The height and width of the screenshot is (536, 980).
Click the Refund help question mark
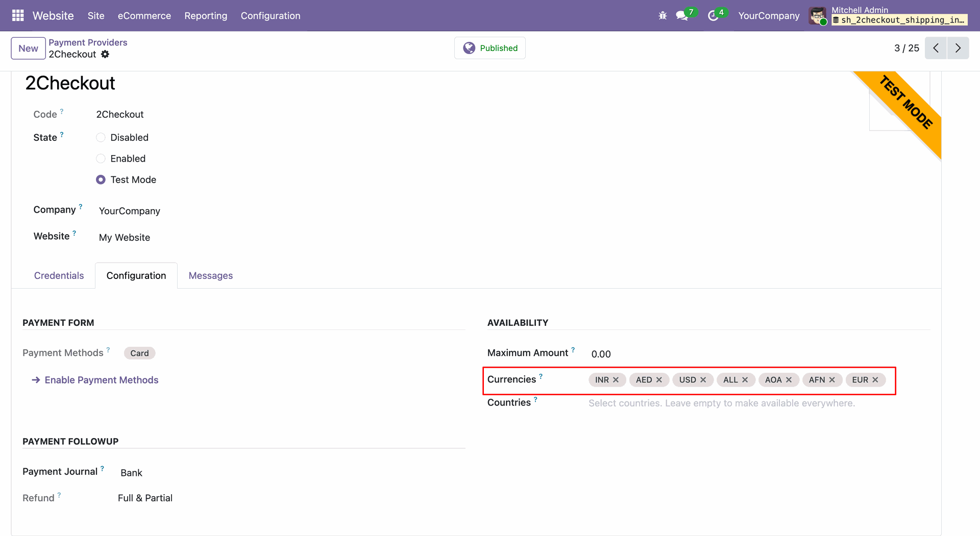pos(59,495)
